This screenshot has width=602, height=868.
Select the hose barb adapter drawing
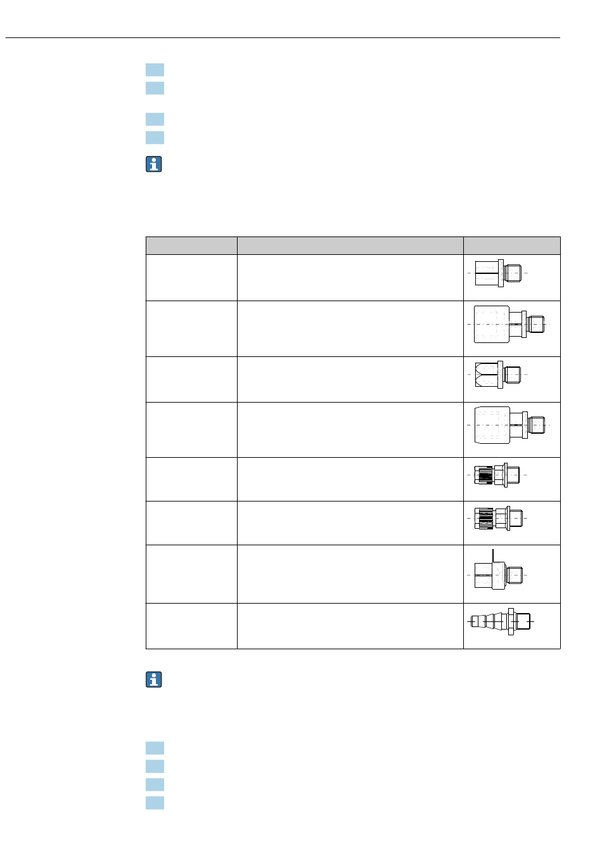(x=501, y=622)
